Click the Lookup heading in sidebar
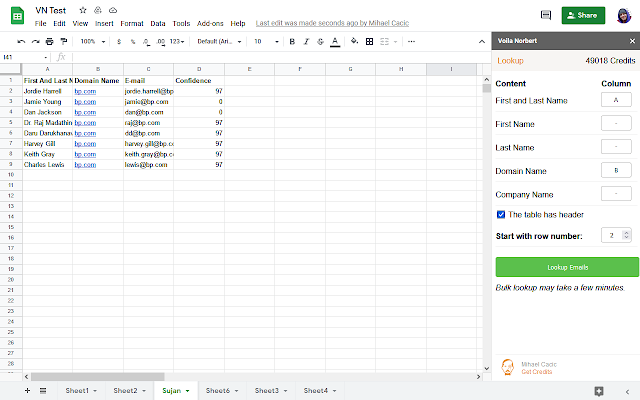The width and height of the screenshot is (640, 400). (x=510, y=61)
